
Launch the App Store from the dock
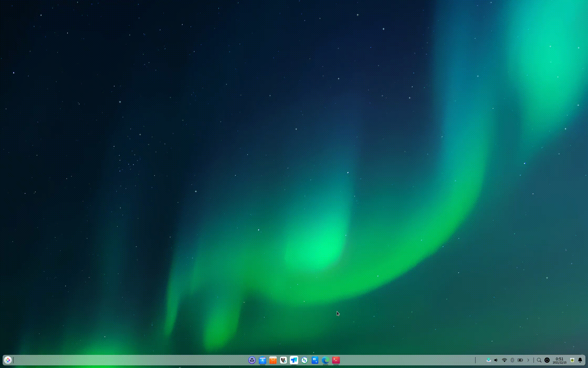point(272,360)
